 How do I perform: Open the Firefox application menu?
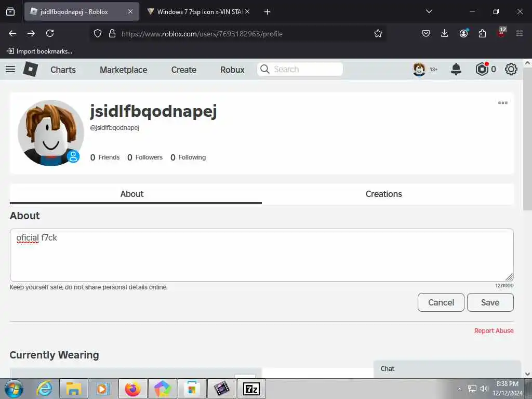(520, 33)
